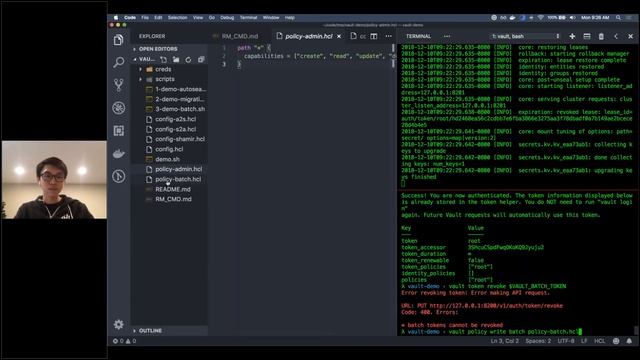Open the View menu
The image size is (640, 360).
tap(198, 18)
